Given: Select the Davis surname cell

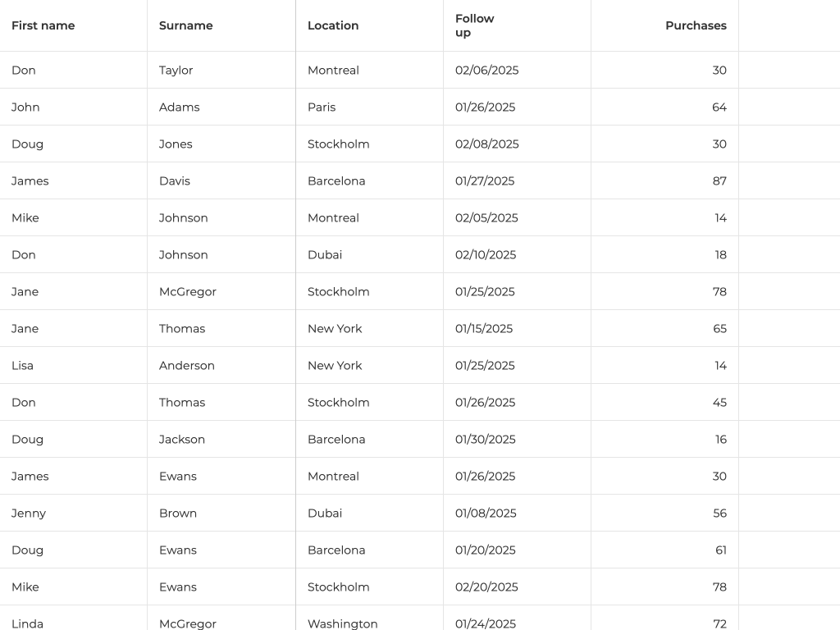Looking at the screenshot, I should [x=175, y=181].
